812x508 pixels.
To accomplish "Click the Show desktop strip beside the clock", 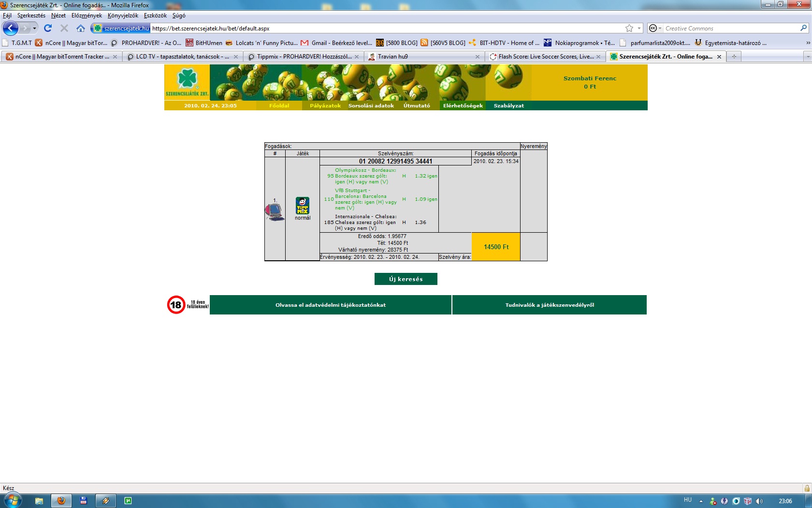I will pos(809,501).
